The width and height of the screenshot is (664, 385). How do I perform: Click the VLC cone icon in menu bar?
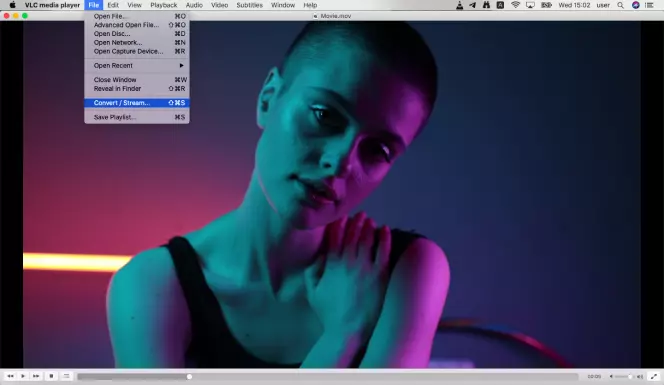click(x=459, y=5)
